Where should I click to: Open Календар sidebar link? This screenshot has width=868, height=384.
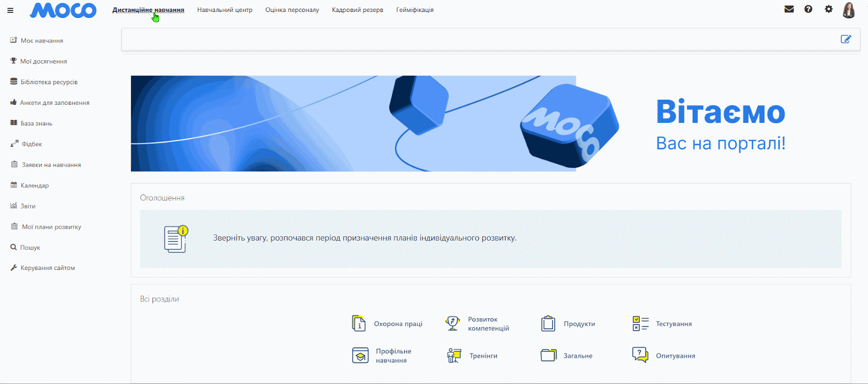click(35, 185)
